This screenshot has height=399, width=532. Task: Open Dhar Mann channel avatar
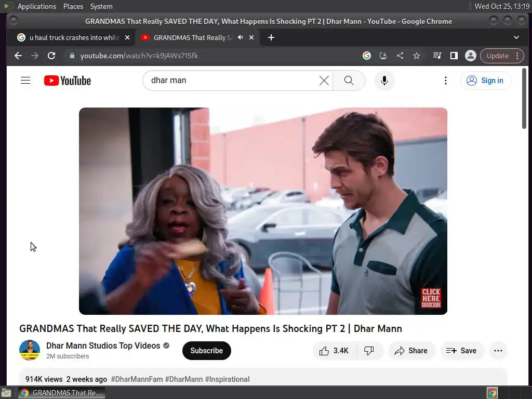pos(30,350)
